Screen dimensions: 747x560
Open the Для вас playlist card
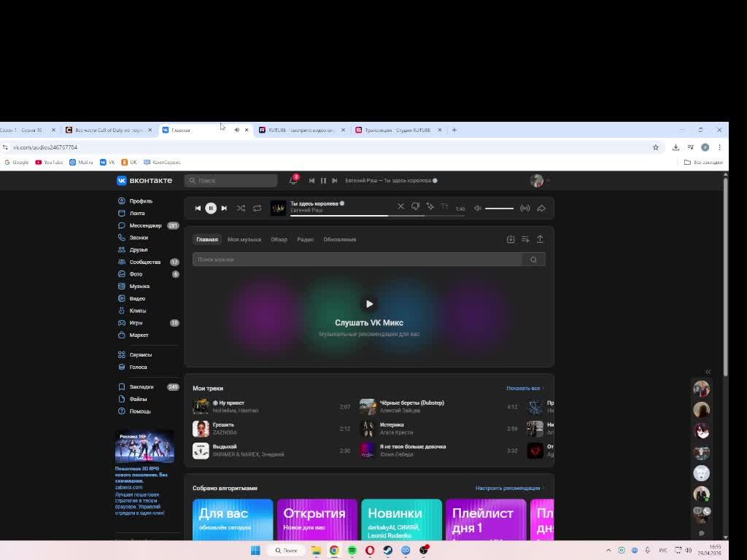[x=233, y=519]
